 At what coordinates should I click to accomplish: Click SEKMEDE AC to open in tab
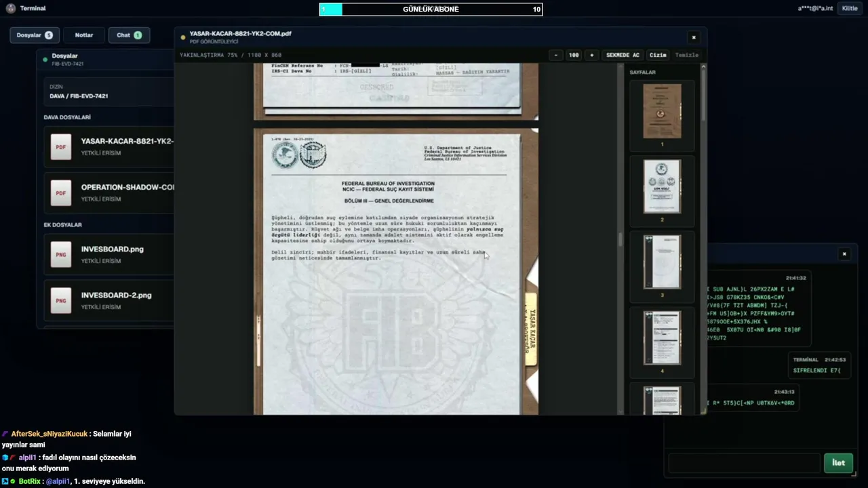(623, 55)
